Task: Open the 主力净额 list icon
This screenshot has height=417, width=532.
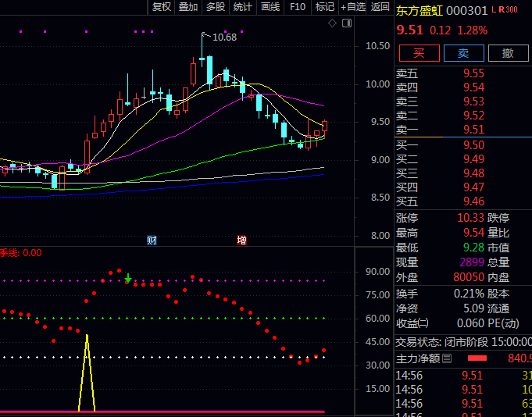Action: 447,359
